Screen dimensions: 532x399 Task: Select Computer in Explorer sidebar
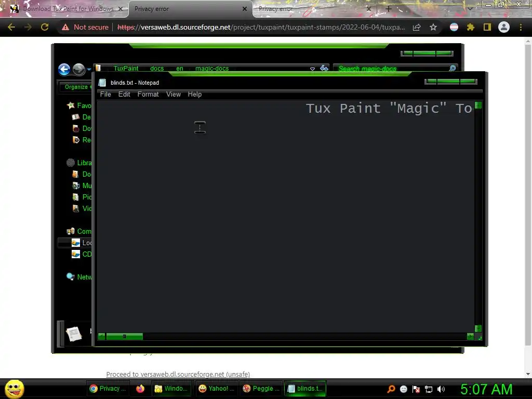79,231
